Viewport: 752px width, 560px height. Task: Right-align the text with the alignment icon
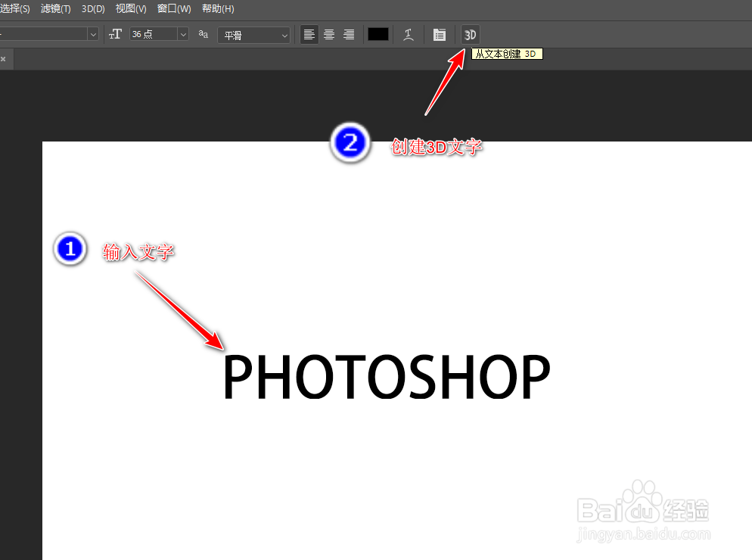tap(348, 34)
